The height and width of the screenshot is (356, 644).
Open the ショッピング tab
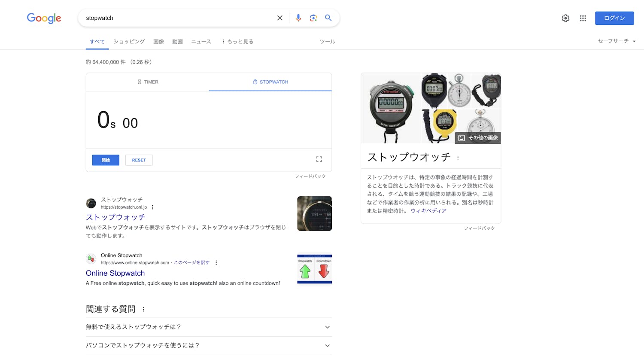click(129, 42)
